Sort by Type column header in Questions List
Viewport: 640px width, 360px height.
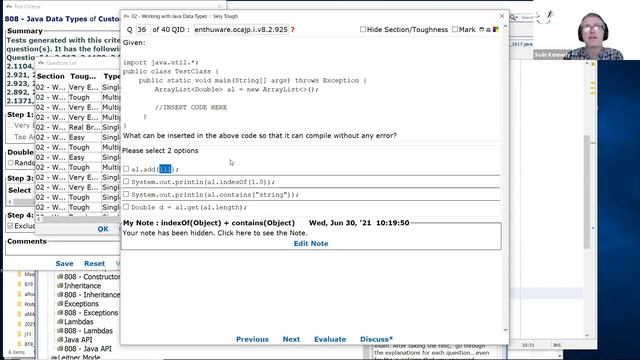click(x=111, y=76)
